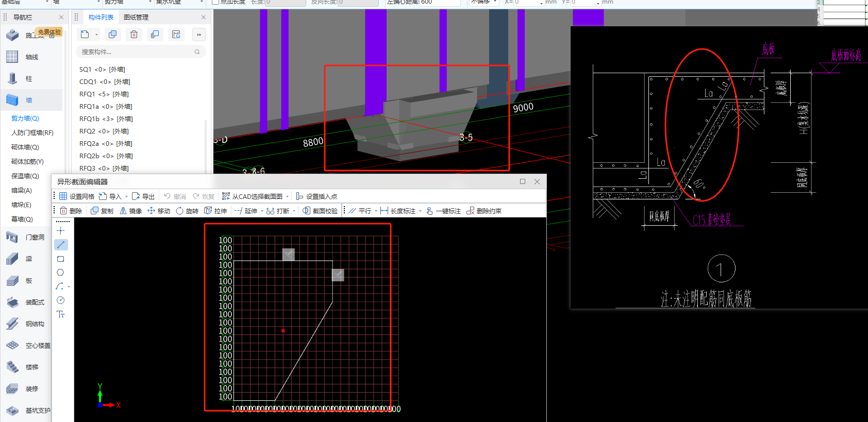This screenshot has width=868, height=422.
Task: Maximize the 异形截面编辑器 window
Action: tap(523, 181)
